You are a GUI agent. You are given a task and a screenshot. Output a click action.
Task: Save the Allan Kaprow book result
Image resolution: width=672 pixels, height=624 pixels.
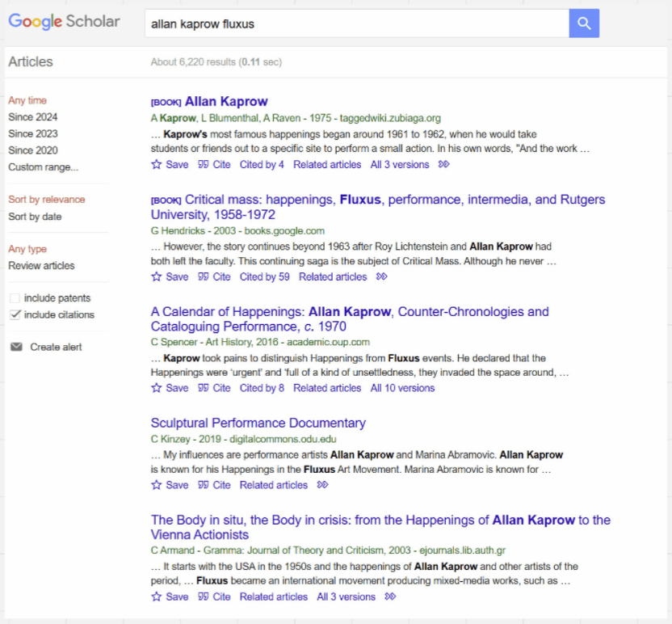coord(170,165)
